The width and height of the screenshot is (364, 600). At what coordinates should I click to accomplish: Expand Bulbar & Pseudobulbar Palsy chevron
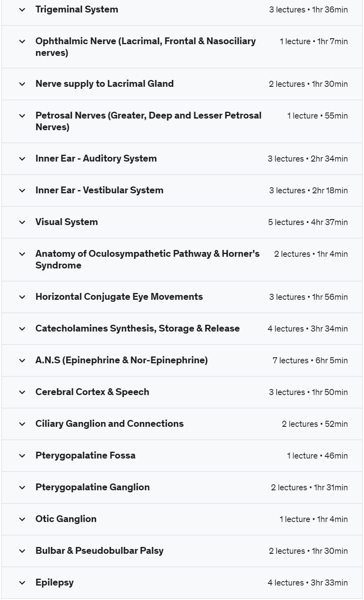[22, 551]
